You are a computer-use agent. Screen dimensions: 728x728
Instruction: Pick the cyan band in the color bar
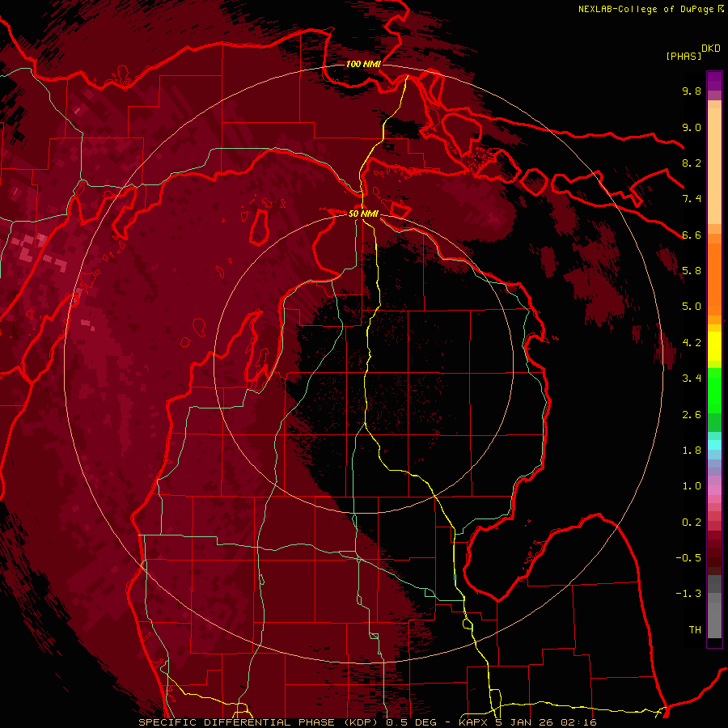click(714, 444)
